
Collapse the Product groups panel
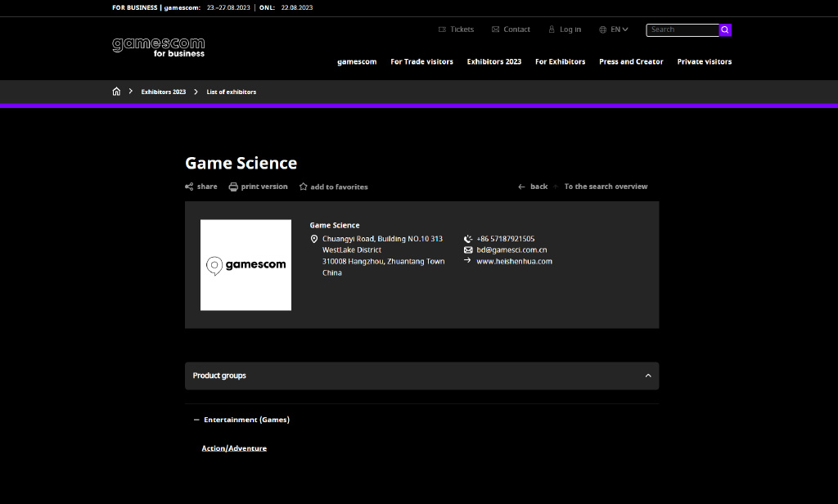[x=648, y=376]
